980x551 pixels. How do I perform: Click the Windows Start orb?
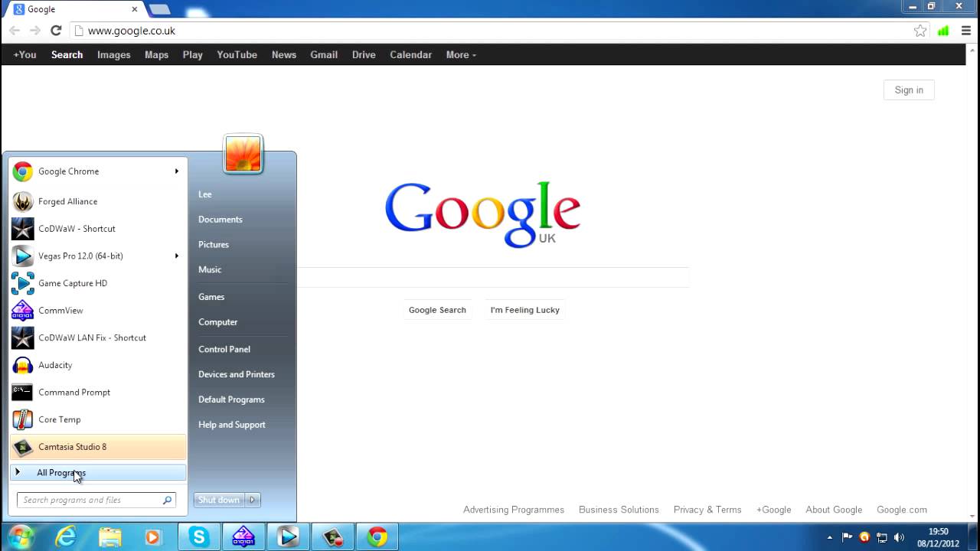[x=21, y=537]
